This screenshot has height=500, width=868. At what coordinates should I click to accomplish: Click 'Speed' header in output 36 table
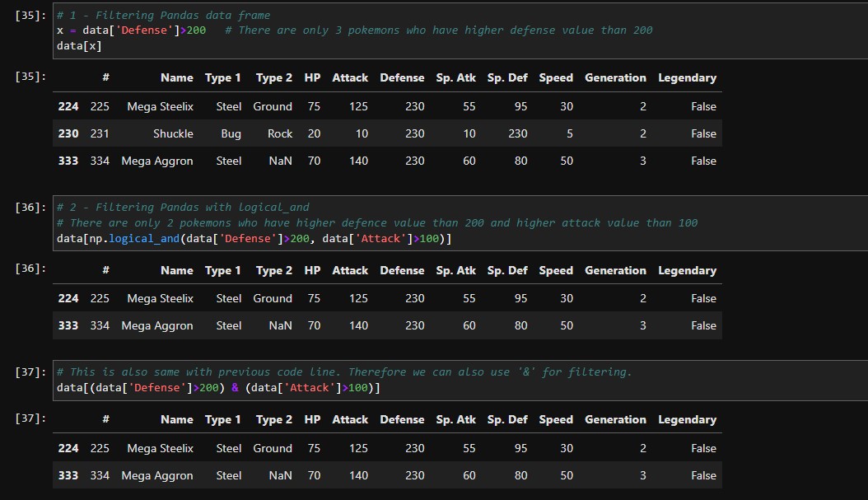(556, 271)
